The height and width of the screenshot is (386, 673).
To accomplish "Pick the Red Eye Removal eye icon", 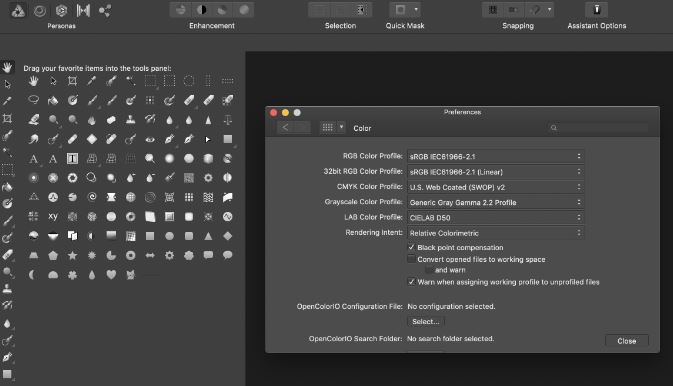I will 150,139.
